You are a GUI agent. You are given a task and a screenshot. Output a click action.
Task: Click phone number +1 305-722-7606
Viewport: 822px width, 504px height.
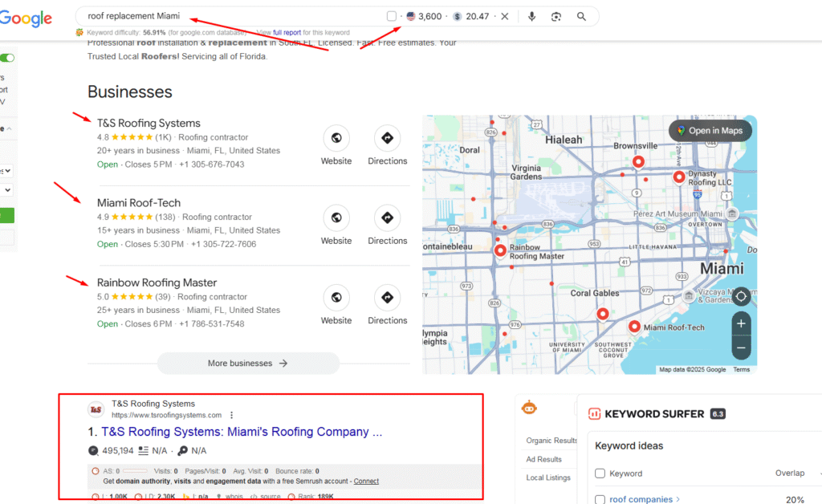223,244
